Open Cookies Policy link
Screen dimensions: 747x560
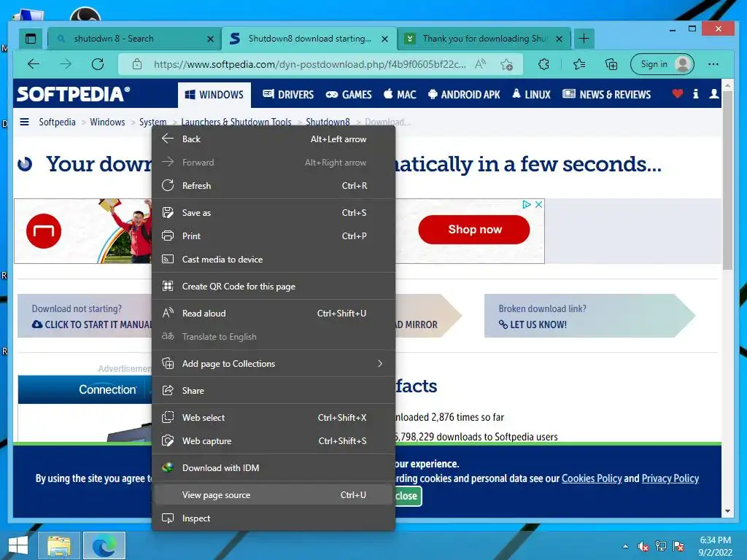[592, 478]
